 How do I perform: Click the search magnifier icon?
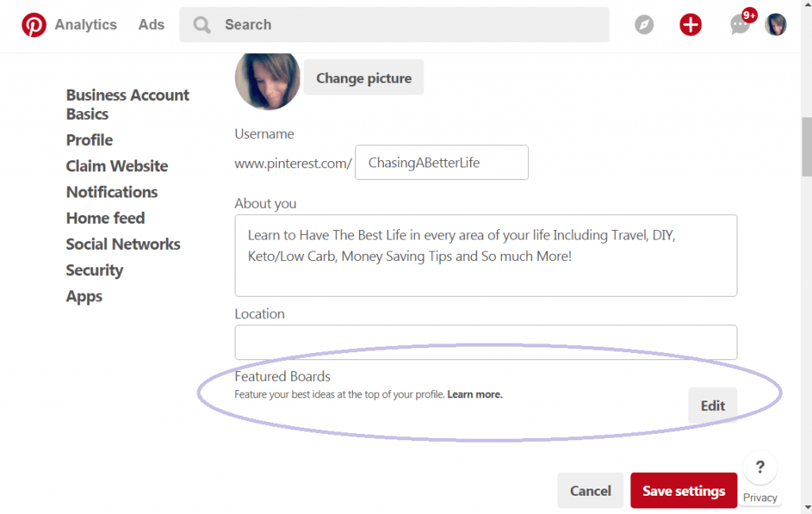202,25
